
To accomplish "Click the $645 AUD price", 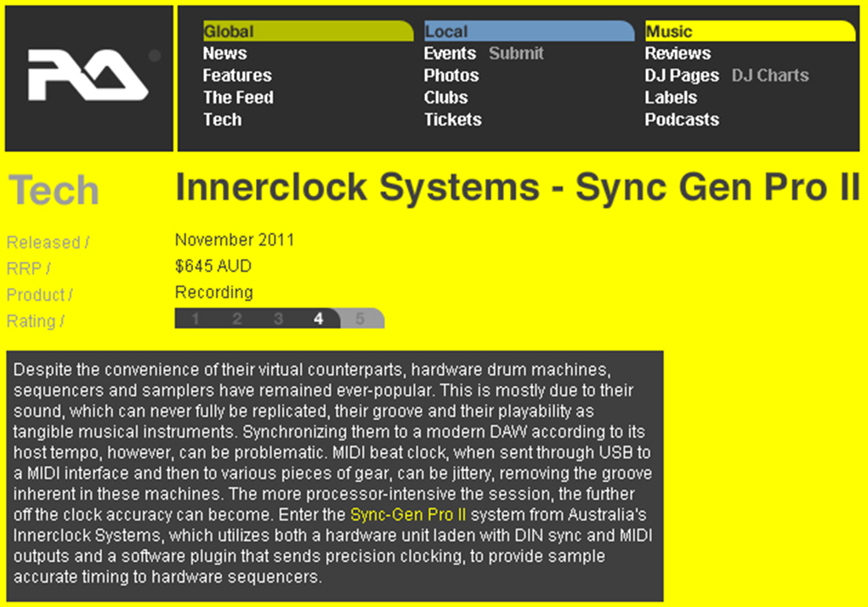I will point(213,266).
